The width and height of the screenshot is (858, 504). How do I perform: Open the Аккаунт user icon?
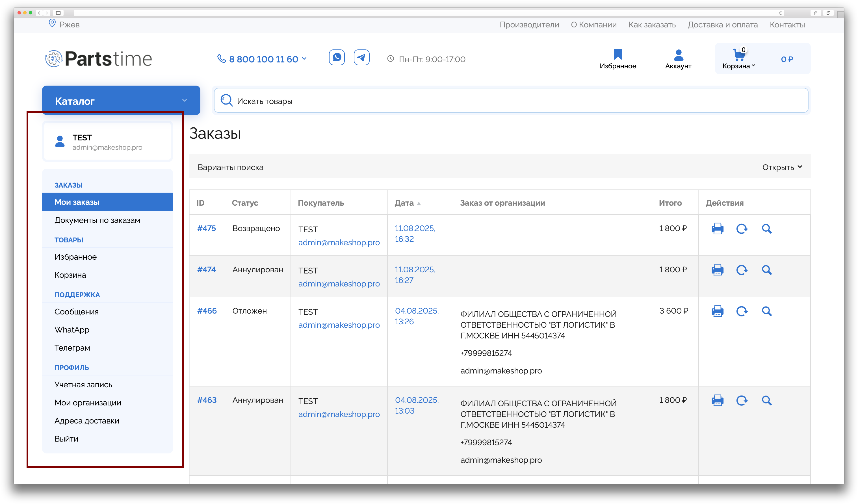678,55
